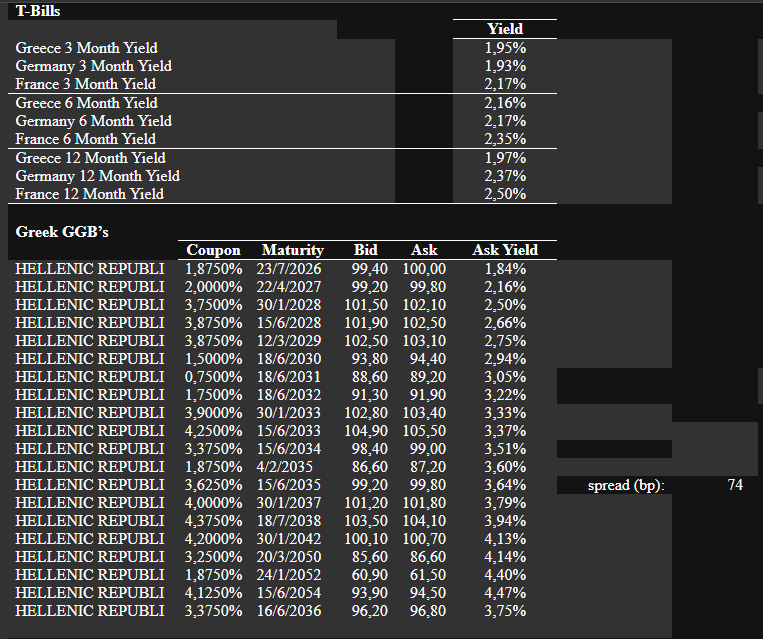Select the 0,7500% coupon cell
Screen dimensions: 763x639
(214, 376)
